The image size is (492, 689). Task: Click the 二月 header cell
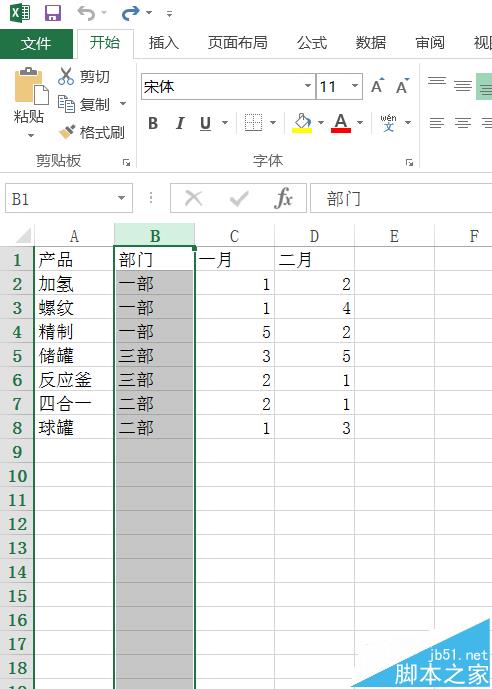[x=314, y=260]
